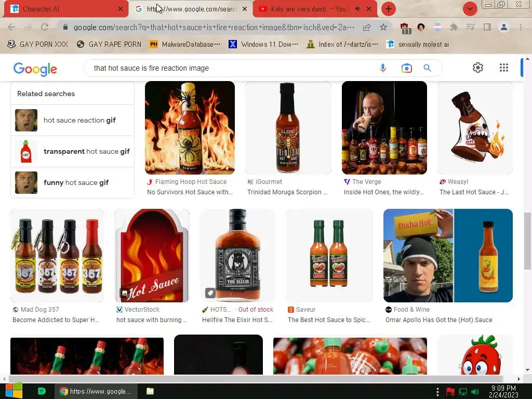
Task: Reload the current page
Action: point(45,27)
